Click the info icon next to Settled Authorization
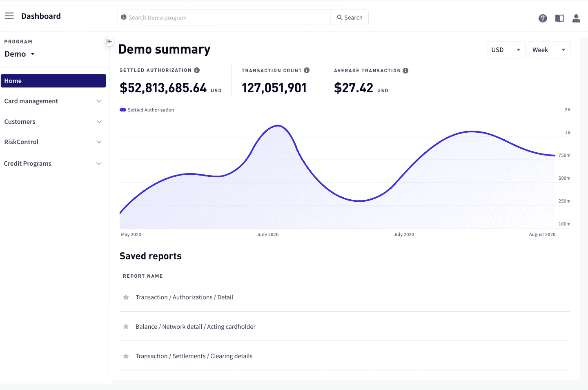 click(x=197, y=70)
